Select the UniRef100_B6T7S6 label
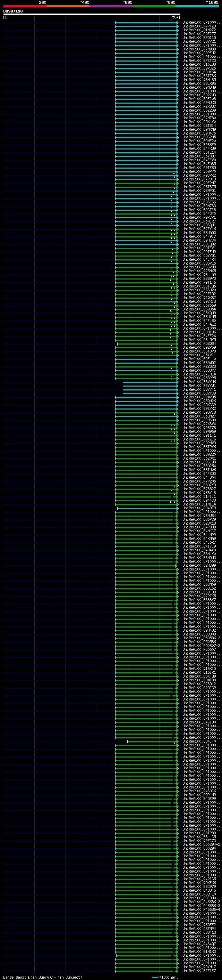 (199, 76)
